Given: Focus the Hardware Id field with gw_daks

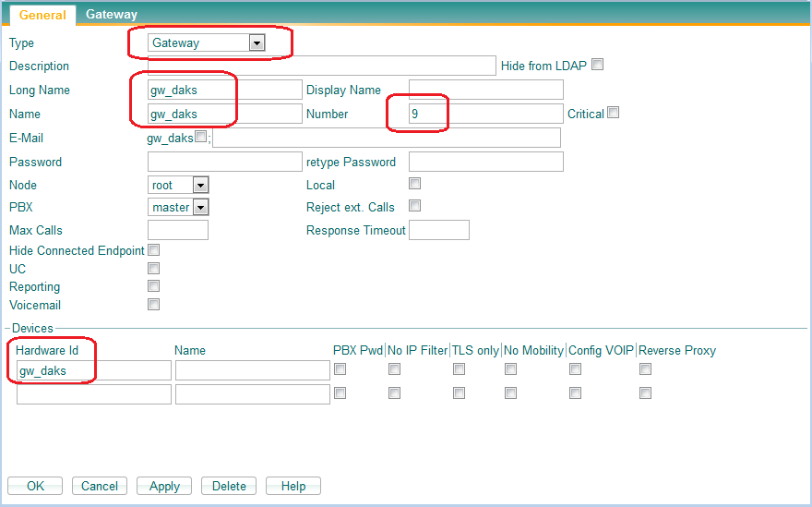Looking at the screenshot, I should 94,370.
